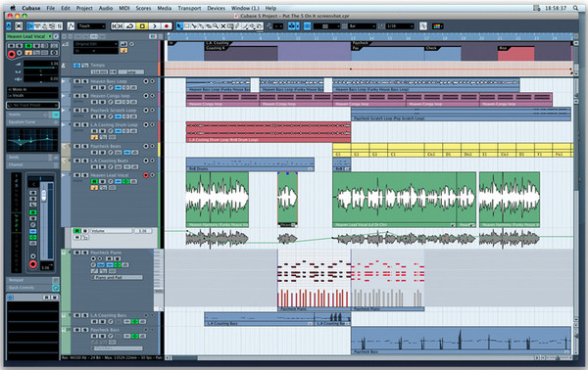Select the Glue tool

pos(201,26)
